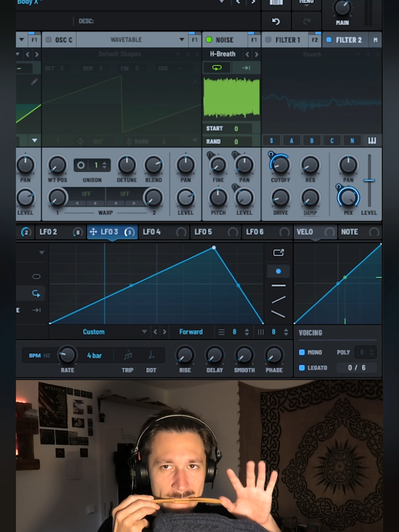Click the dotted note icon
The width and height of the screenshot is (399, 532).
coord(151,355)
